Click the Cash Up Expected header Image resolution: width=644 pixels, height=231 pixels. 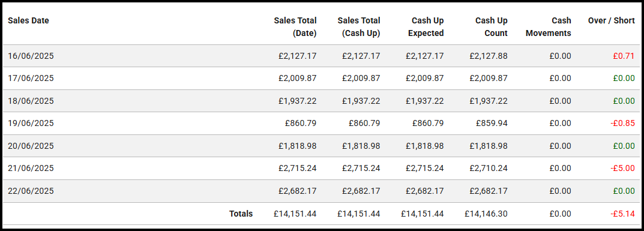click(426, 27)
